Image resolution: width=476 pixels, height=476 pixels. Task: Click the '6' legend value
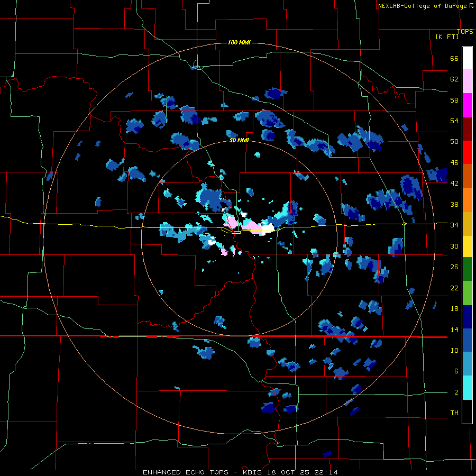456,371
